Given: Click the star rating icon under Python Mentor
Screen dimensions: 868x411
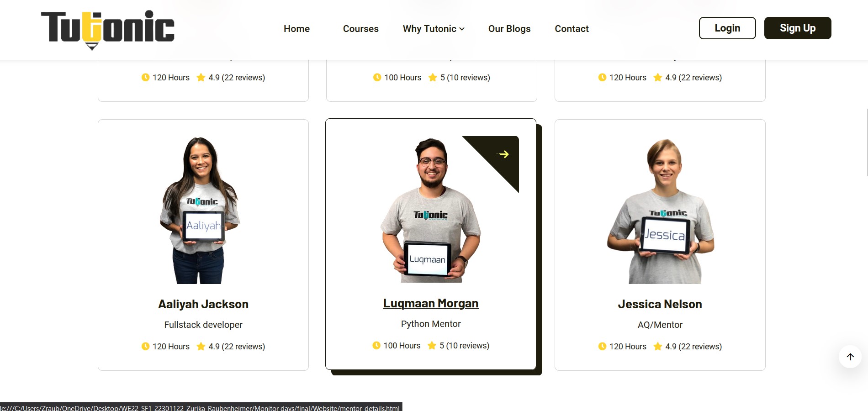Looking at the screenshot, I should (x=432, y=346).
